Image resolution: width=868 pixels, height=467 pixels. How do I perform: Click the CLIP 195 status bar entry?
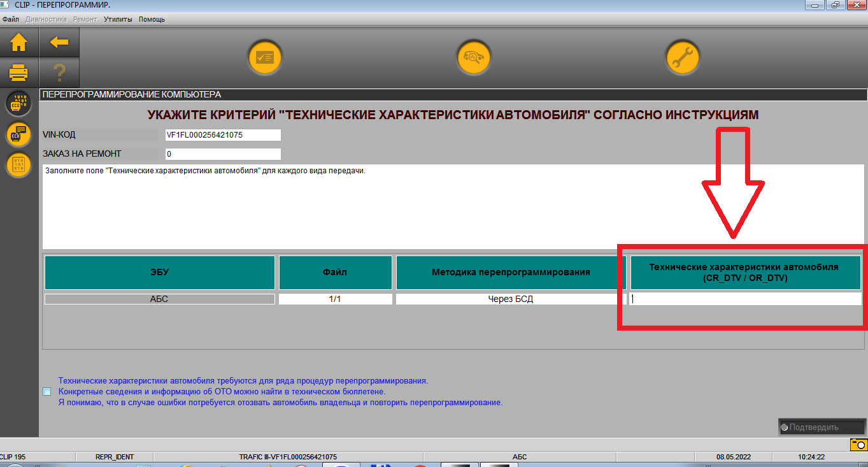(x=38, y=457)
